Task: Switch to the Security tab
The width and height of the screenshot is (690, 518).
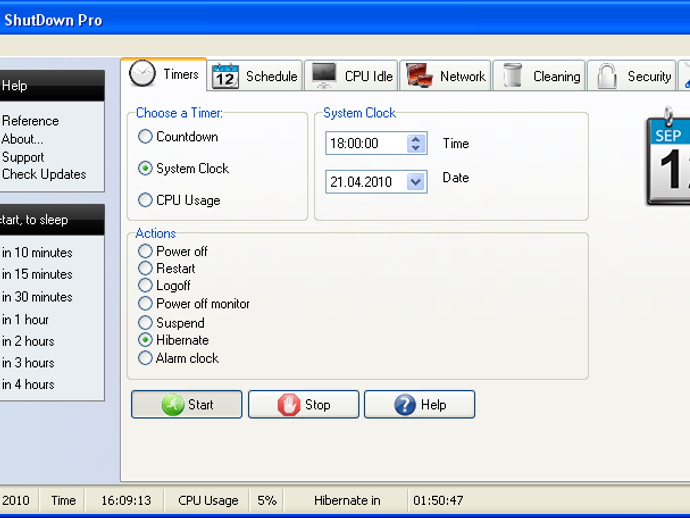Action: 631,76
